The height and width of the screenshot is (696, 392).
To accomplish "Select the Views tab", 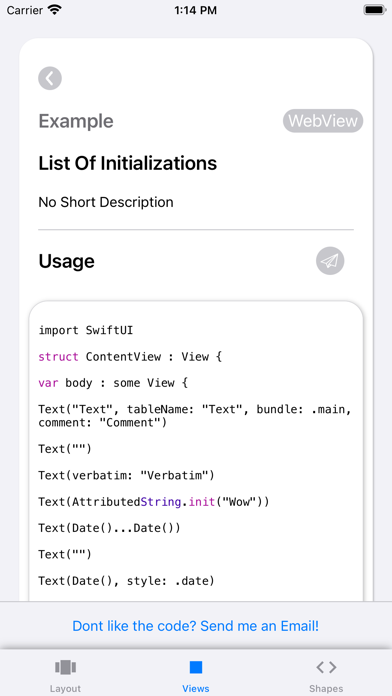I will (x=196, y=676).
